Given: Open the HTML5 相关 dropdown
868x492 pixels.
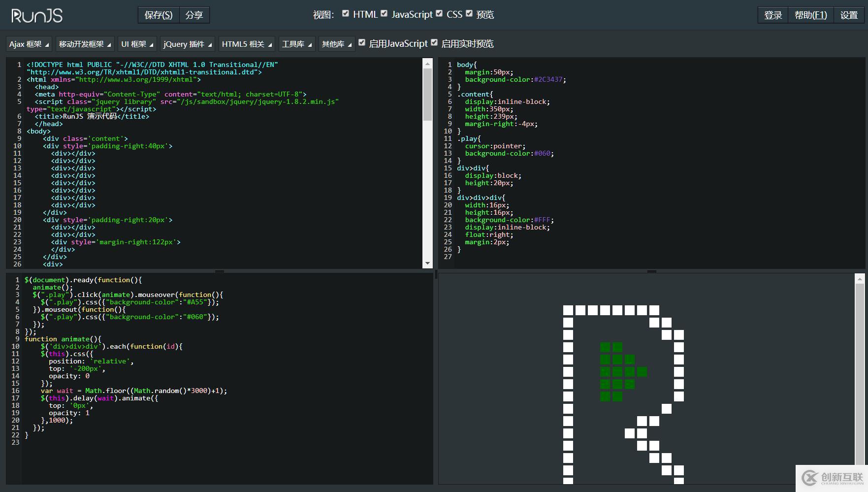Looking at the screenshot, I should 247,44.
